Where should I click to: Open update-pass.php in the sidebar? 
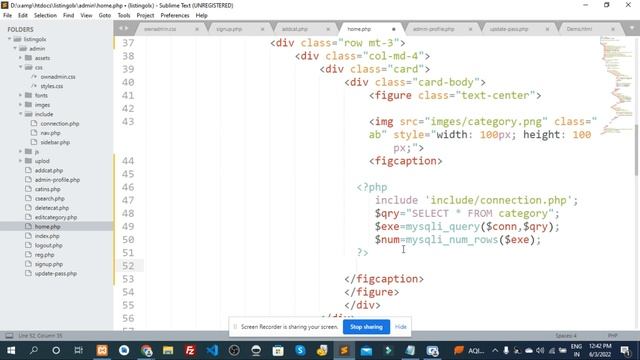56,274
